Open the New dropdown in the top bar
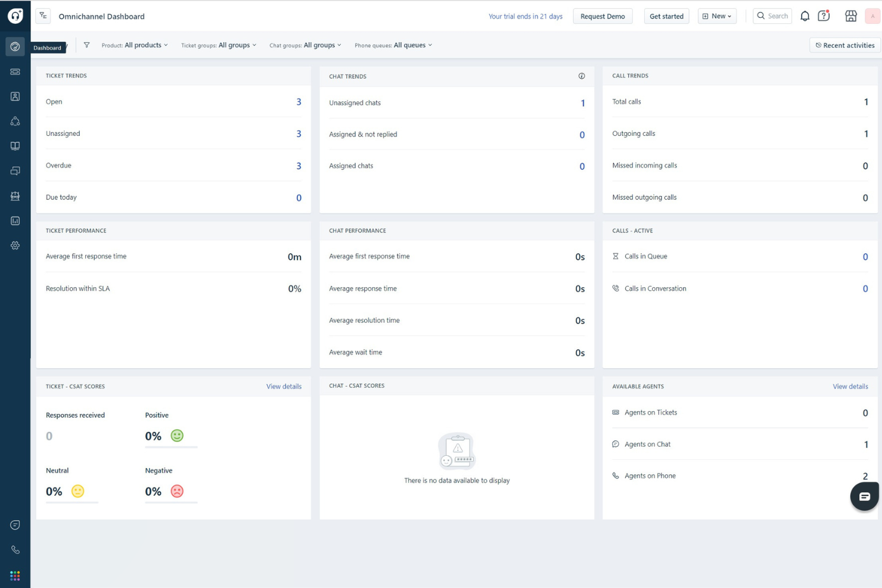The image size is (882, 588). tap(717, 15)
